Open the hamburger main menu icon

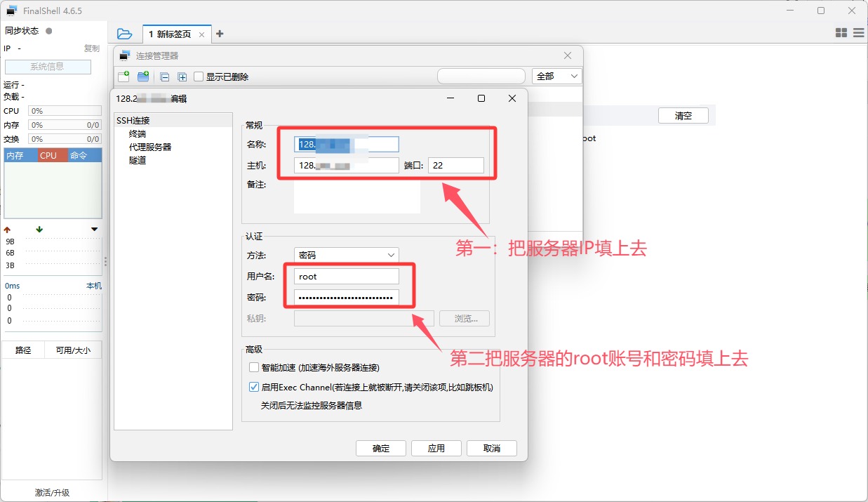point(857,33)
